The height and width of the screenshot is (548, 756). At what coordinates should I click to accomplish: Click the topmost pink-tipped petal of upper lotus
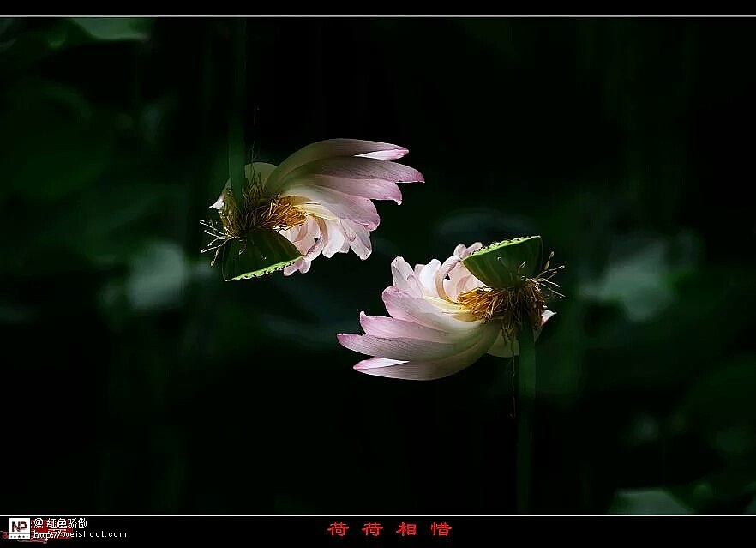pyautogui.click(x=343, y=150)
